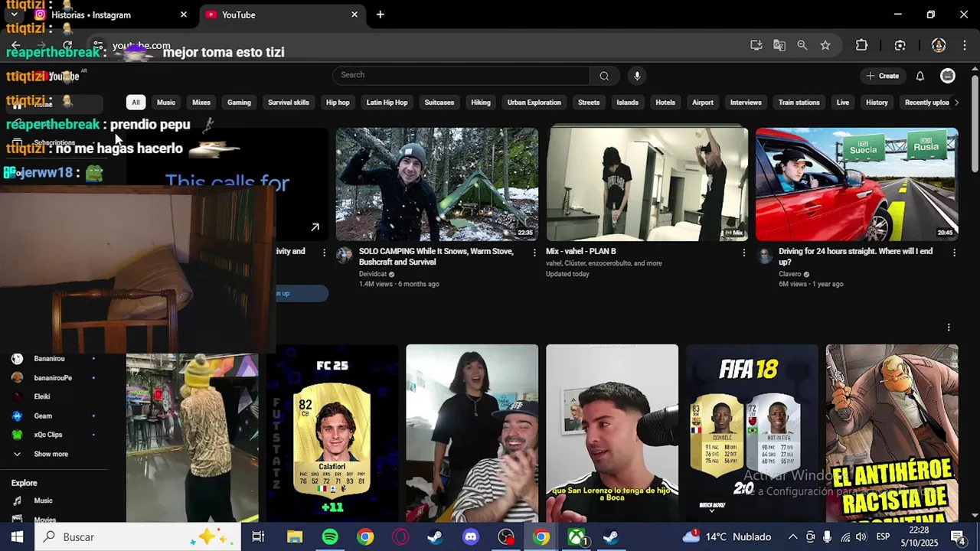The width and height of the screenshot is (980, 551).
Task: Open the Windows notification center icon
Action: point(957,537)
